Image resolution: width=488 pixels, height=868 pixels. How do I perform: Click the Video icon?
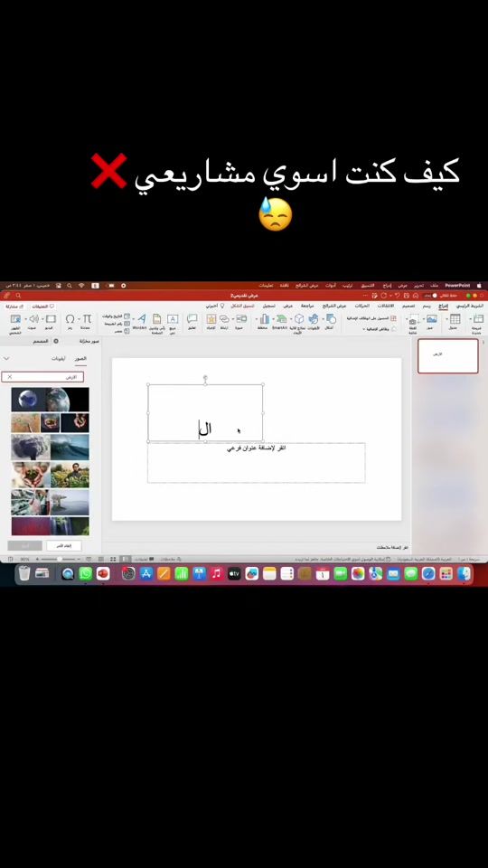tap(51, 319)
